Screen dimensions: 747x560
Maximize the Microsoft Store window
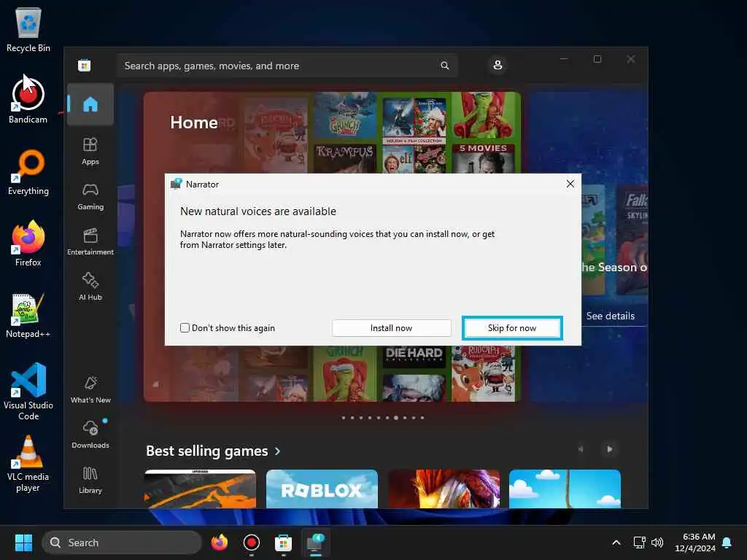pos(597,59)
